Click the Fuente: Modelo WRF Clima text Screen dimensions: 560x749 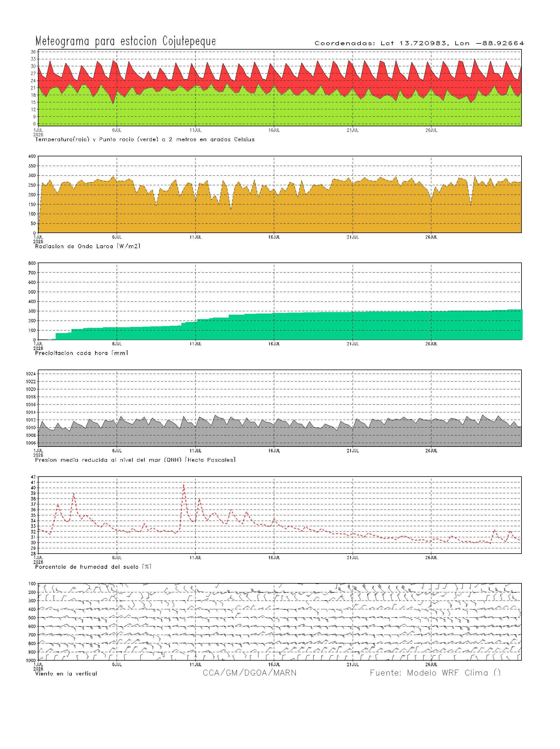pos(435,673)
